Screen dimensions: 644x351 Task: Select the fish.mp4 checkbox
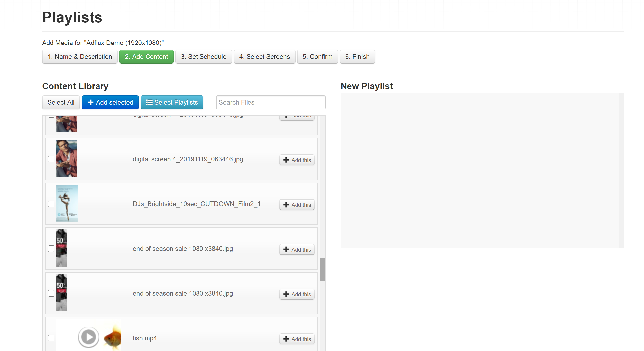(x=51, y=338)
